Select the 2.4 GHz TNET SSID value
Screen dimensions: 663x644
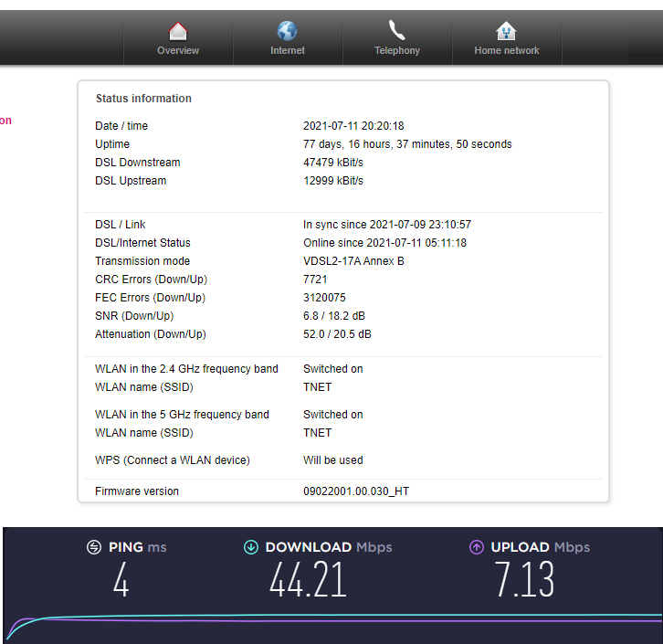317,387
